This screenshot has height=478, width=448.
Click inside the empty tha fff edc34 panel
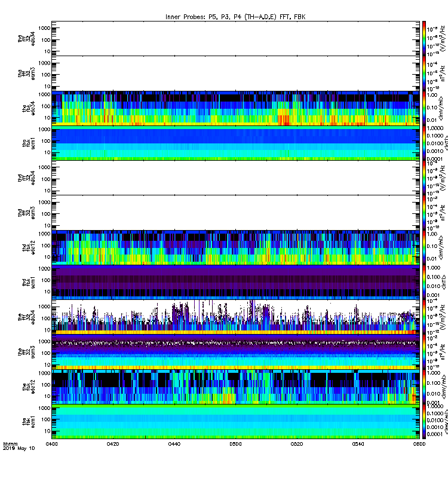(x=235, y=38)
